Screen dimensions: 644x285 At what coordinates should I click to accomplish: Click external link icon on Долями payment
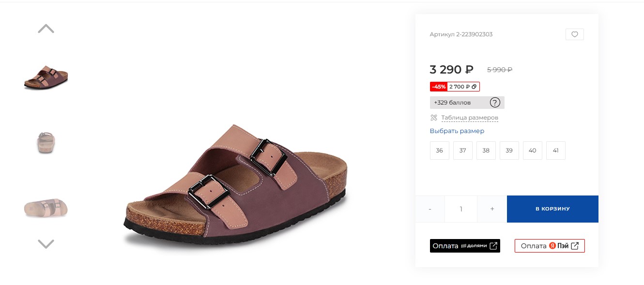point(493,246)
